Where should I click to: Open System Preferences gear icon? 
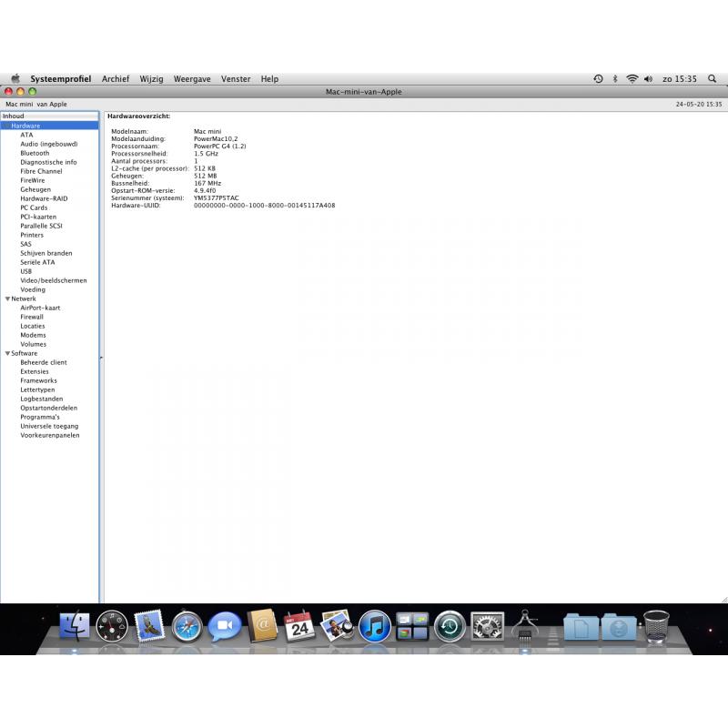pos(487,626)
